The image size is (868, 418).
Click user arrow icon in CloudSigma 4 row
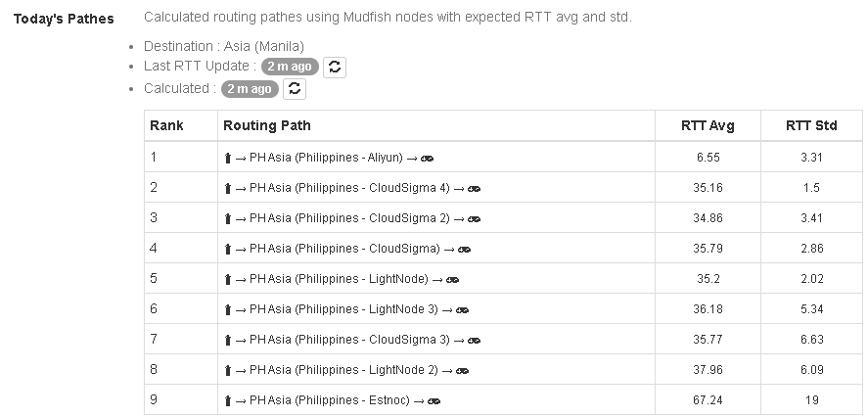point(227,188)
